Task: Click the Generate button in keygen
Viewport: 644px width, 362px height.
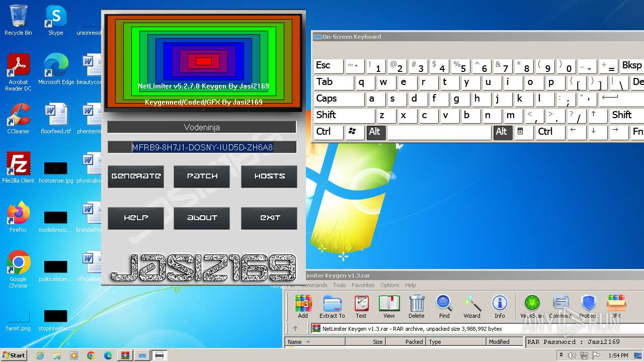Action: [x=136, y=176]
